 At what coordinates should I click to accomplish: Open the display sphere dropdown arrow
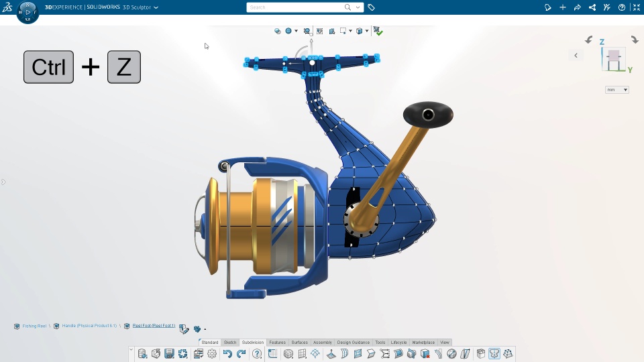coord(296,32)
